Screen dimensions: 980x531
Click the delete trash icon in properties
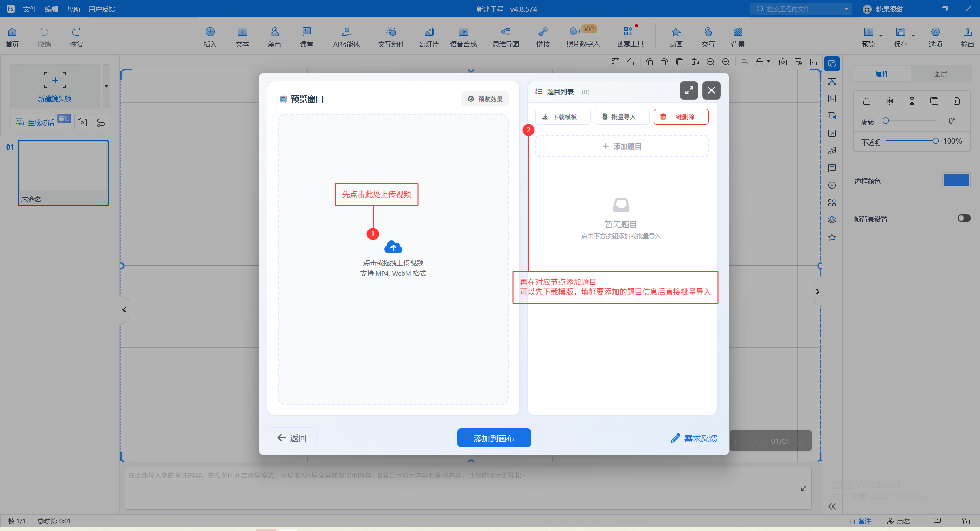pyautogui.click(x=957, y=101)
